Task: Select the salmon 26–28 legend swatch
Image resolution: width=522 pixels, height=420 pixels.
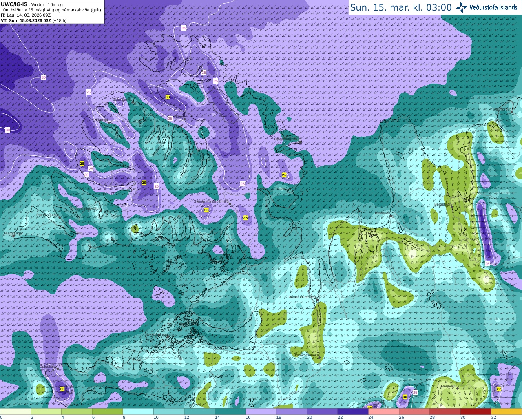Action: click(x=414, y=411)
